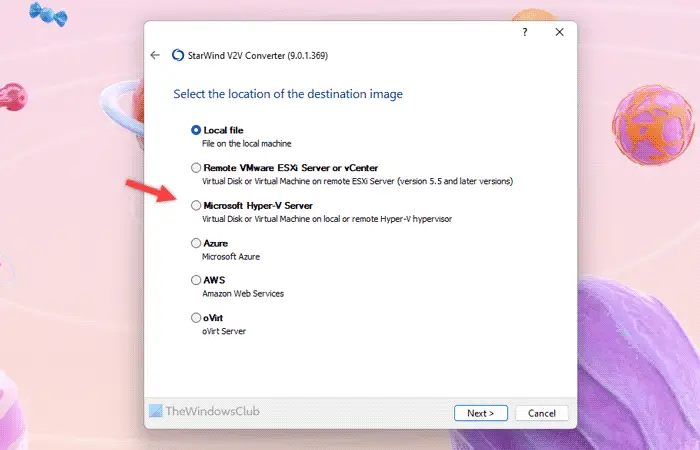700x450 pixels.
Task: Click the StarWind V2V Converter title text
Action: [x=258, y=56]
